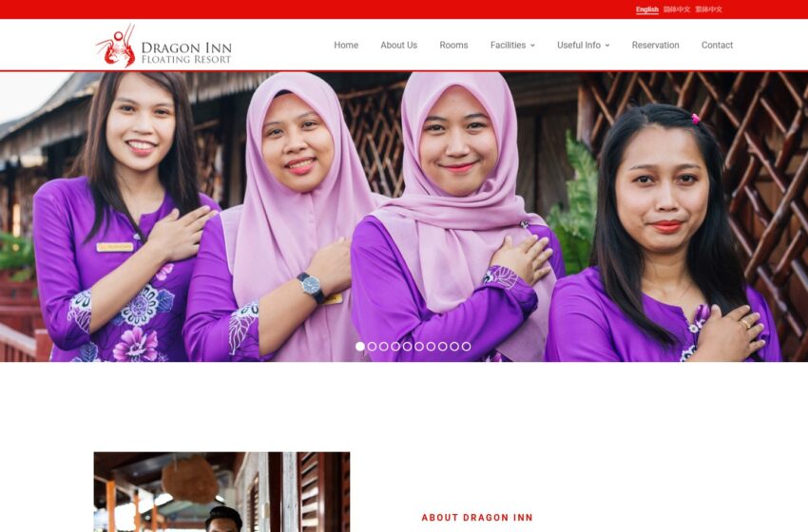The height and width of the screenshot is (532, 808).
Task: Open the About Dragon Inn photo thumbnail
Action: click(221, 492)
